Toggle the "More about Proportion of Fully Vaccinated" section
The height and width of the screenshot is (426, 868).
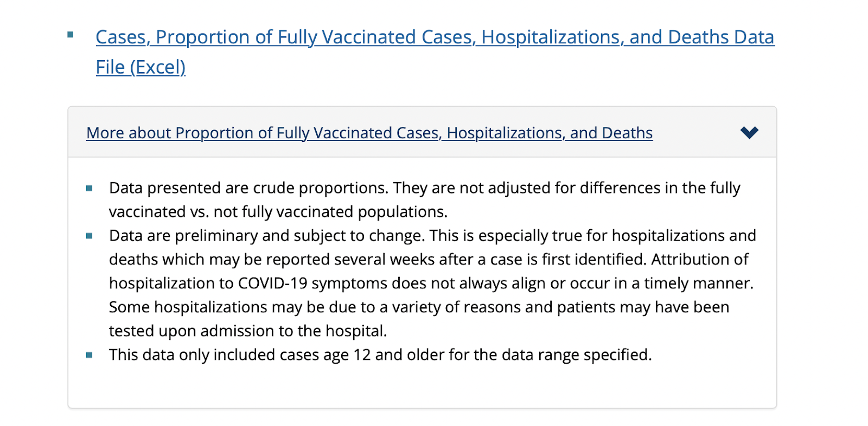pyautogui.click(x=369, y=133)
